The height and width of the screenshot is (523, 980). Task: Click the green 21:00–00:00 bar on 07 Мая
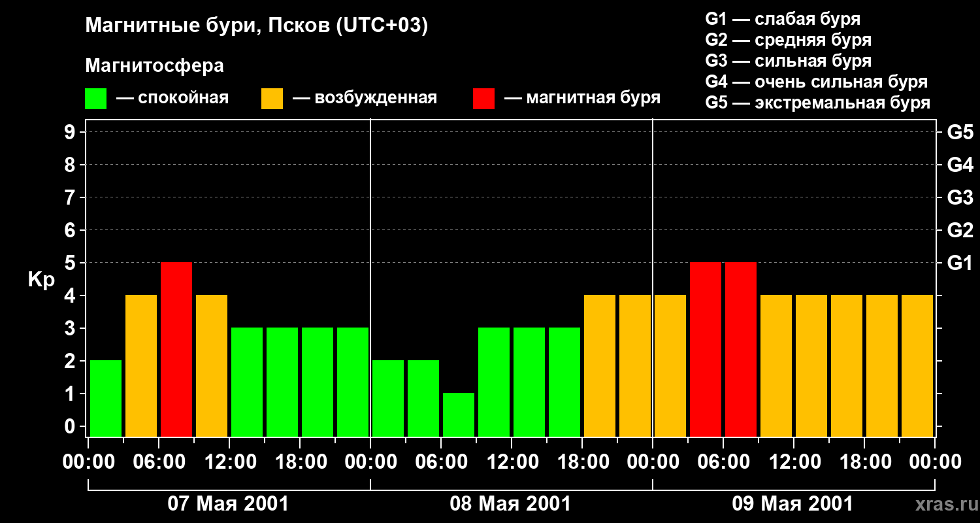pyautogui.click(x=353, y=382)
